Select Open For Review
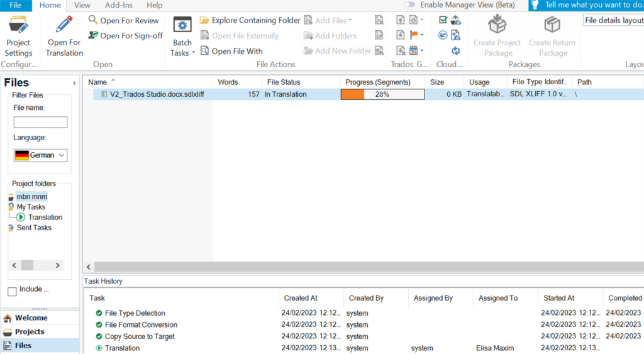644x354 pixels. point(124,21)
